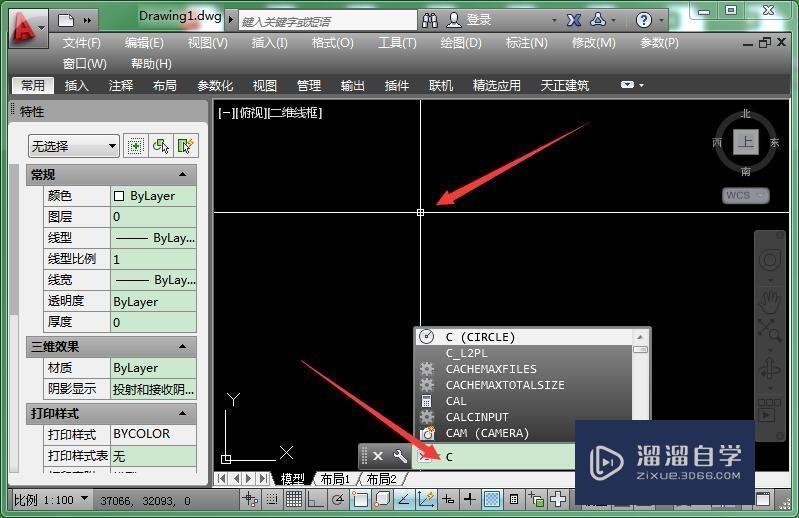
Task: Select CAL from command suggestions
Action: point(524,401)
